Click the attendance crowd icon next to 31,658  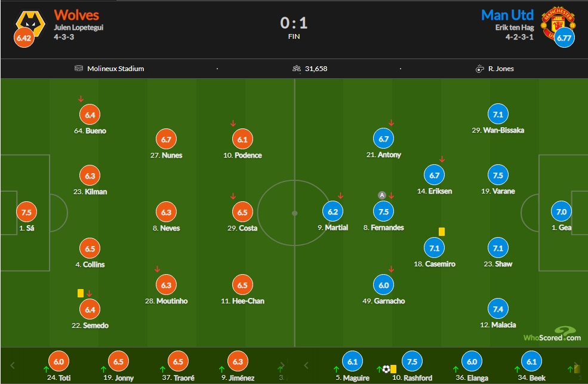297,68
